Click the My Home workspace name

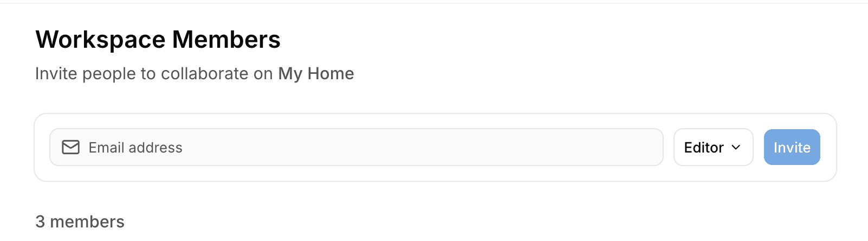tap(316, 73)
